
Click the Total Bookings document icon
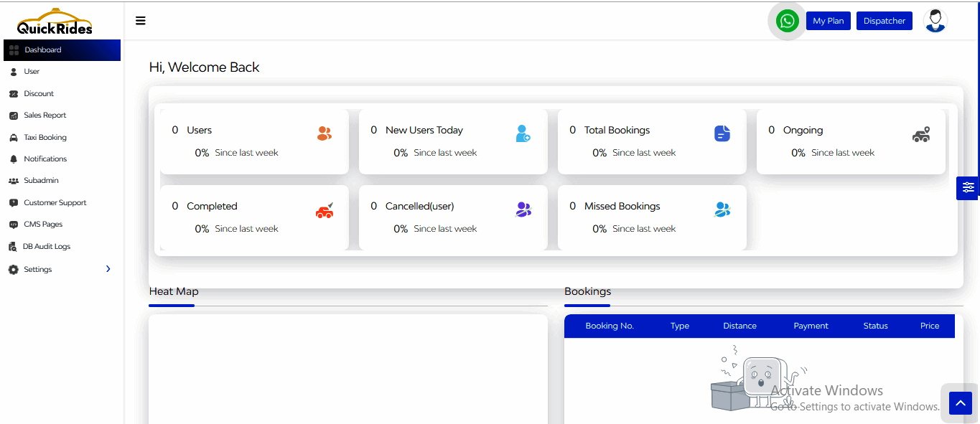[x=722, y=133]
